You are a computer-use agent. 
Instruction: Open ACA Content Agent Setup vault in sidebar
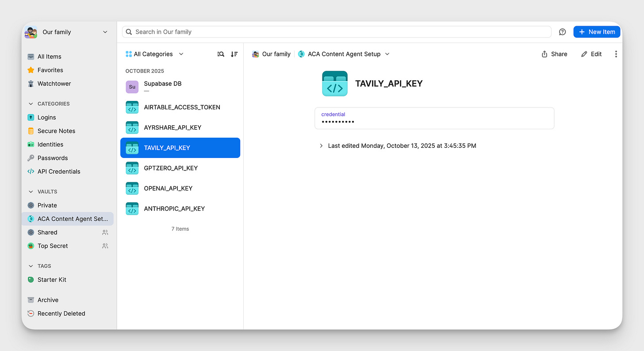pos(67,219)
